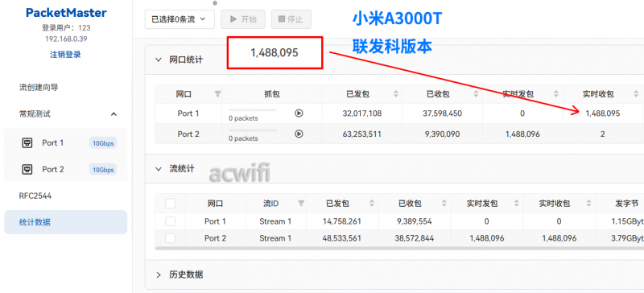644x293 pixels.
Task: Click the Port 2 network port icon in sidebar
Action: (27, 169)
